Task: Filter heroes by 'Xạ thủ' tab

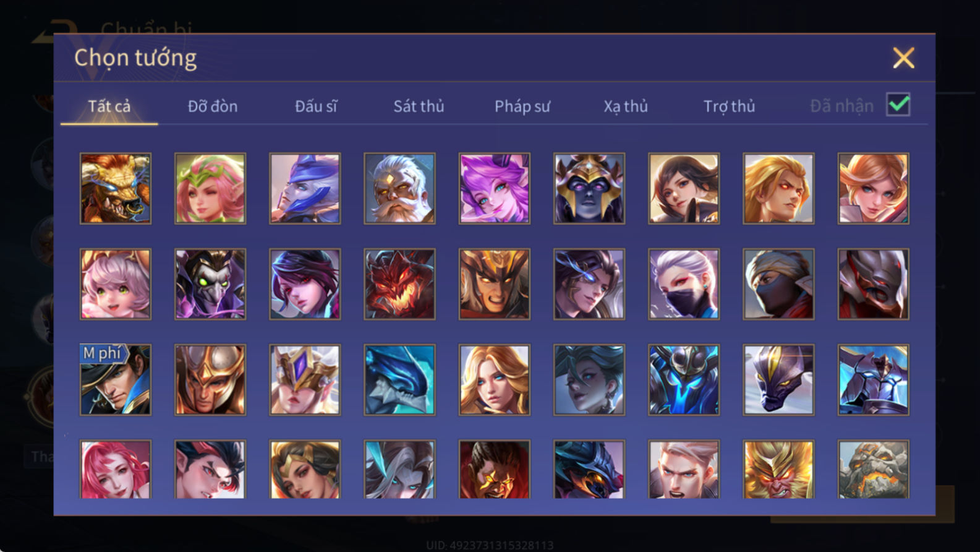Action: pos(626,106)
